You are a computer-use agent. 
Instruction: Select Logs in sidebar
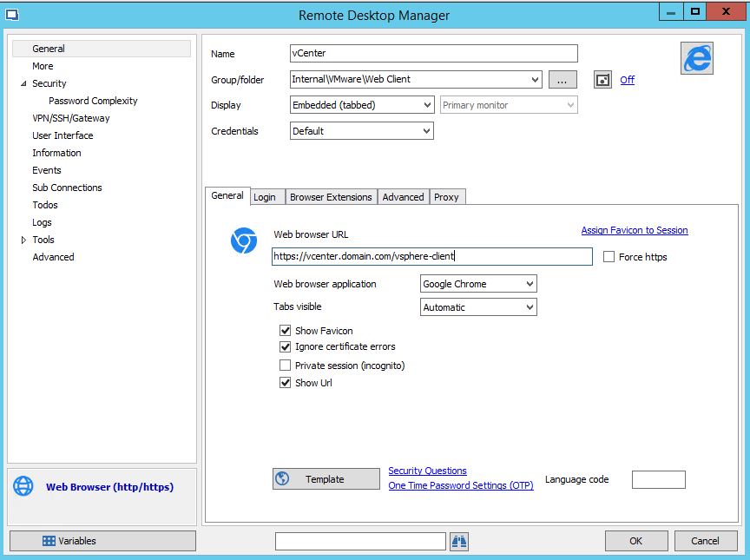[x=42, y=222]
